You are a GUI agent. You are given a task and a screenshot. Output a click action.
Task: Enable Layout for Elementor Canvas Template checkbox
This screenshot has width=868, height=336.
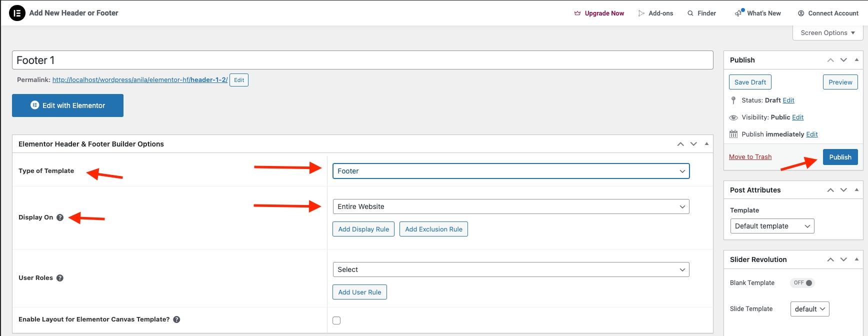click(336, 320)
